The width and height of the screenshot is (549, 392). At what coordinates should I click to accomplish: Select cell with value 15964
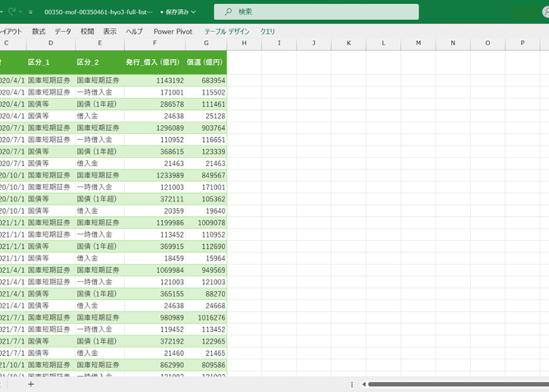tap(206, 258)
